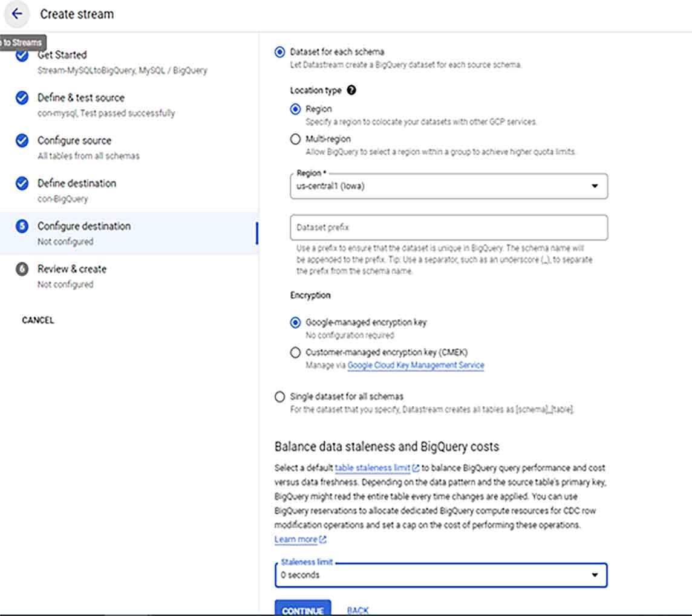Click the checkmark icon on Define & test source
The width and height of the screenshot is (692, 616).
click(x=24, y=97)
